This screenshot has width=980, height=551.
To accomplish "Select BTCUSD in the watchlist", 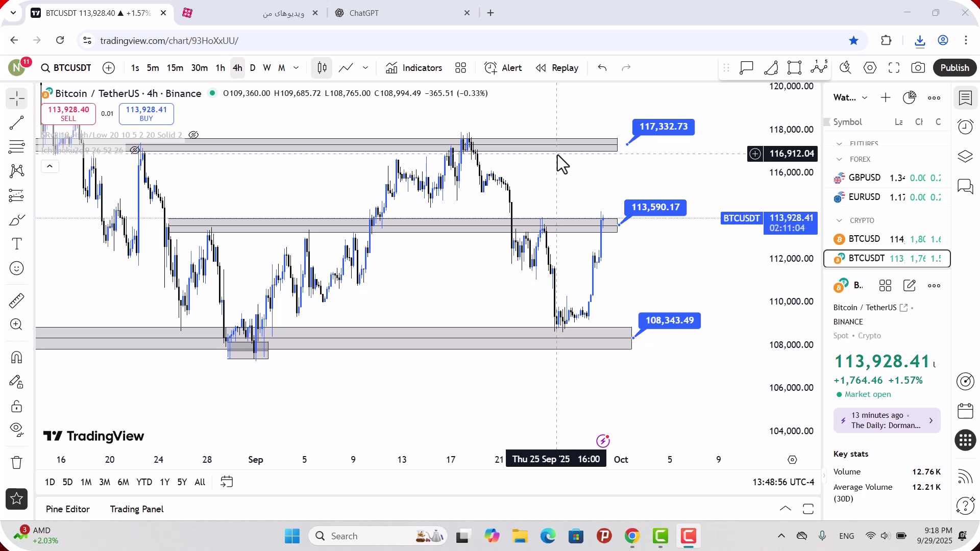I will click(x=887, y=239).
